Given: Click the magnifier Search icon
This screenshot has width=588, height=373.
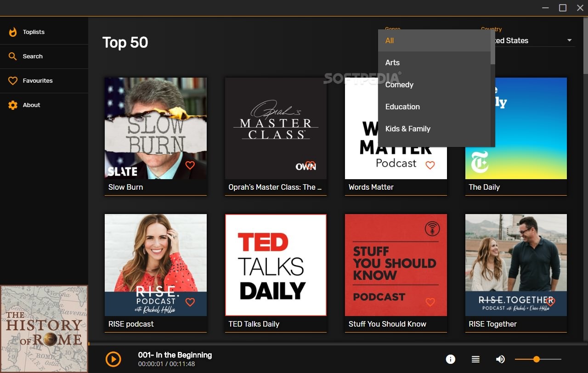Looking at the screenshot, I should tap(13, 57).
